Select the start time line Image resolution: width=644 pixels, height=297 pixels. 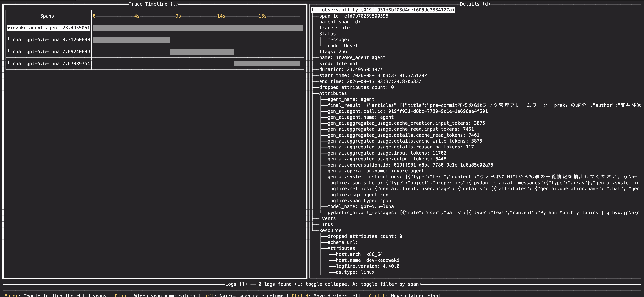coord(373,75)
